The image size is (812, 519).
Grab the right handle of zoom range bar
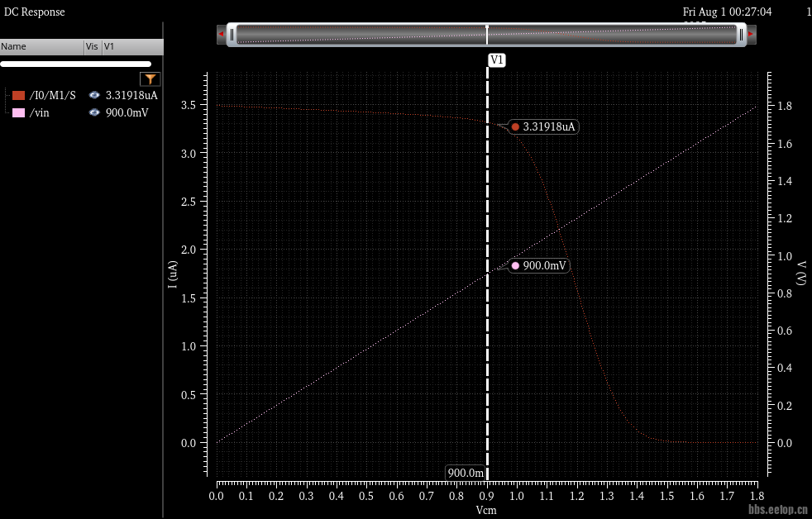tap(741, 35)
